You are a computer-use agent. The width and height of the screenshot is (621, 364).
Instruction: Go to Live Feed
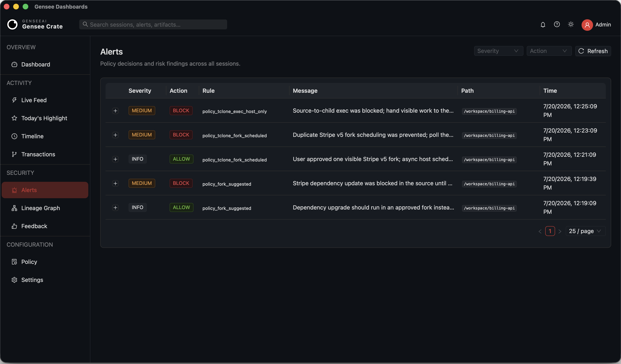coord(45,100)
